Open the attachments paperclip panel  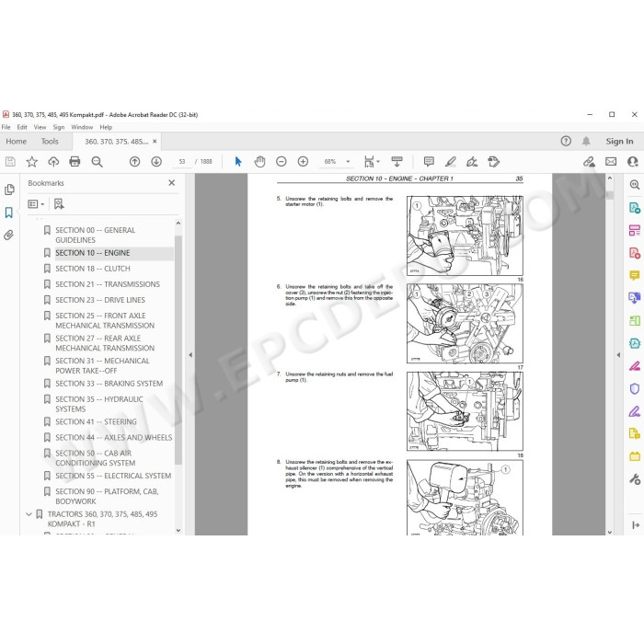[9, 235]
